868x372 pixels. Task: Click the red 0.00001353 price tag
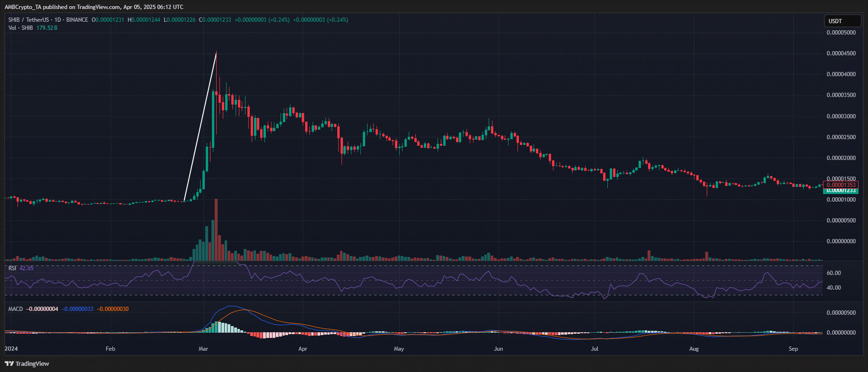pos(841,185)
